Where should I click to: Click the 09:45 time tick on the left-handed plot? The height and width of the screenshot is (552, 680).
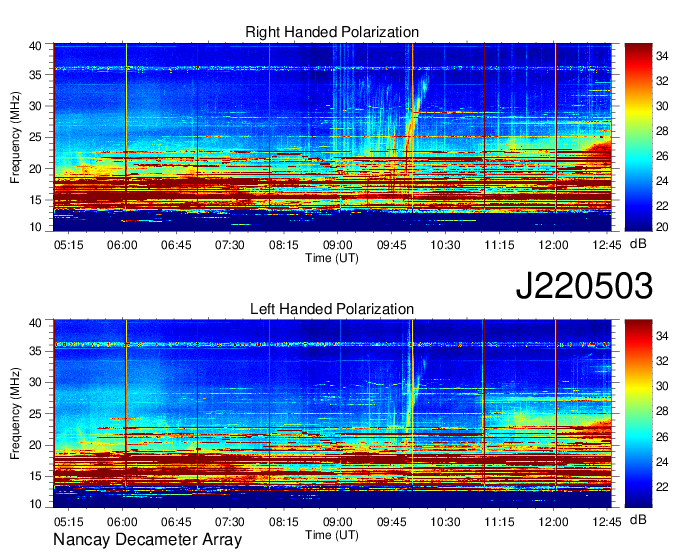(392, 522)
